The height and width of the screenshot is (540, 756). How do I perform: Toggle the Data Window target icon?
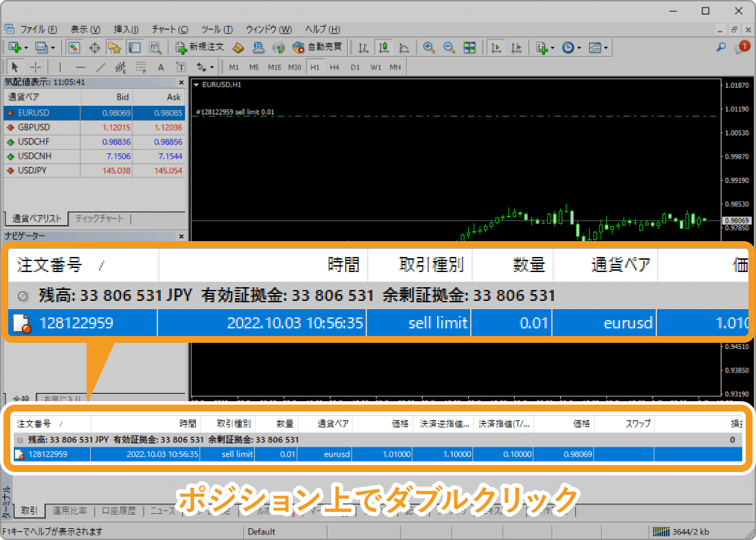(x=95, y=47)
